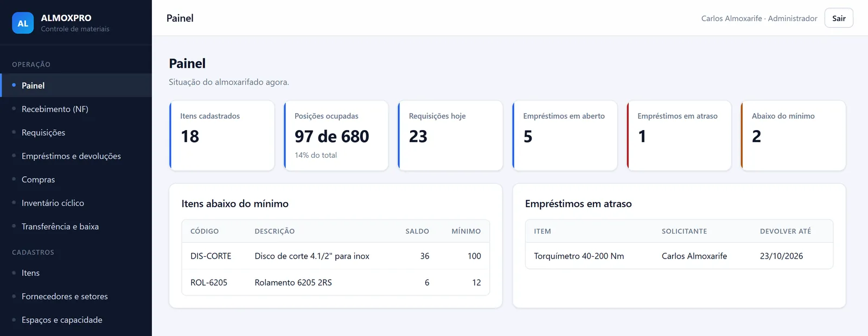Click the DEVOLVER ATÉ column header
868x336 pixels.
click(x=786, y=231)
